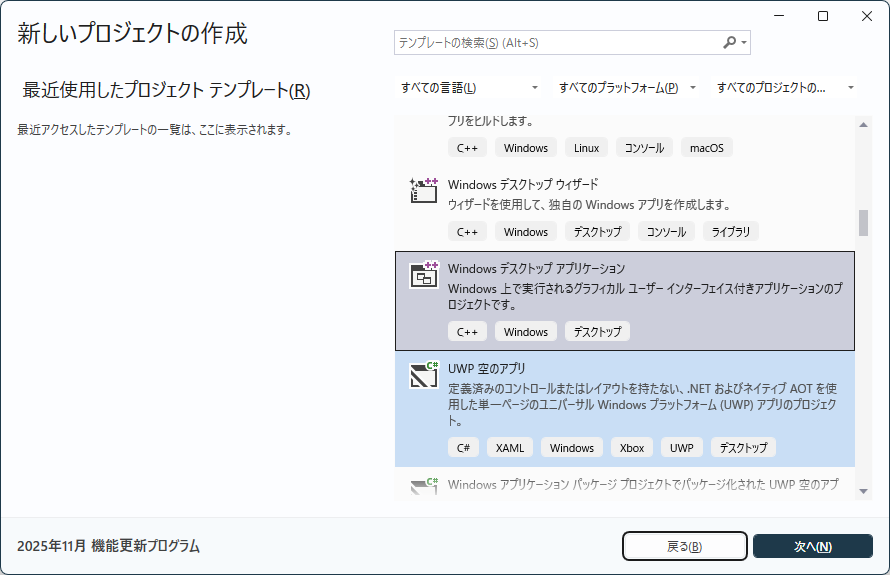Focus the テンプレートの検索 input field
Screen dimensions: 890x575
pyautogui.click(x=555, y=43)
